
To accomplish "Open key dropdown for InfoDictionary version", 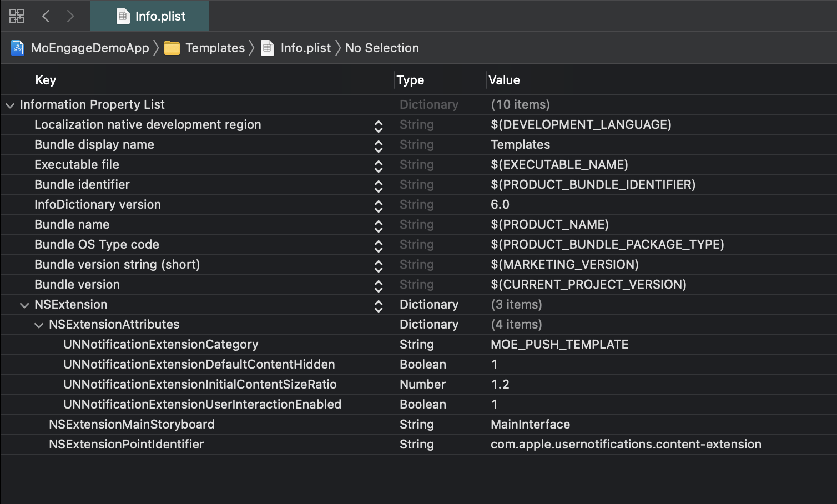I will [x=378, y=205].
